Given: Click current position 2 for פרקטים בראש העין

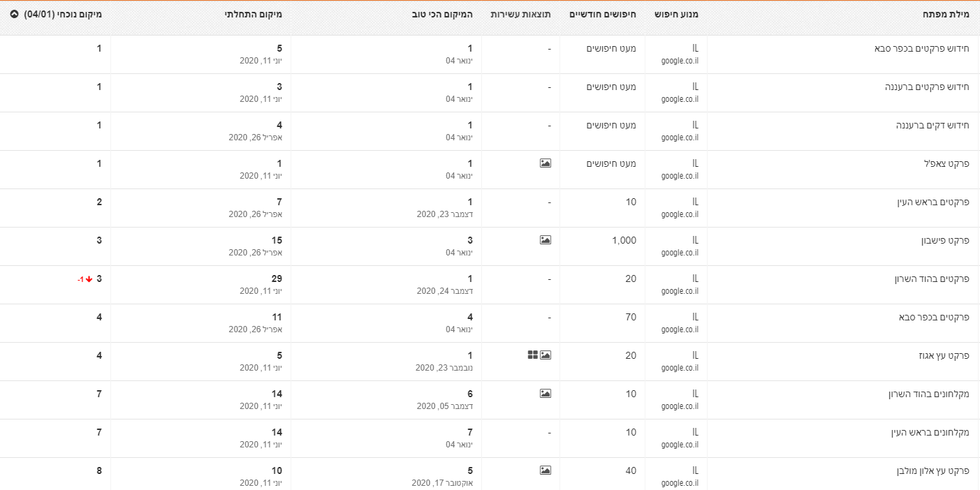Looking at the screenshot, I should pyautogui.click(x=99, y=202).
